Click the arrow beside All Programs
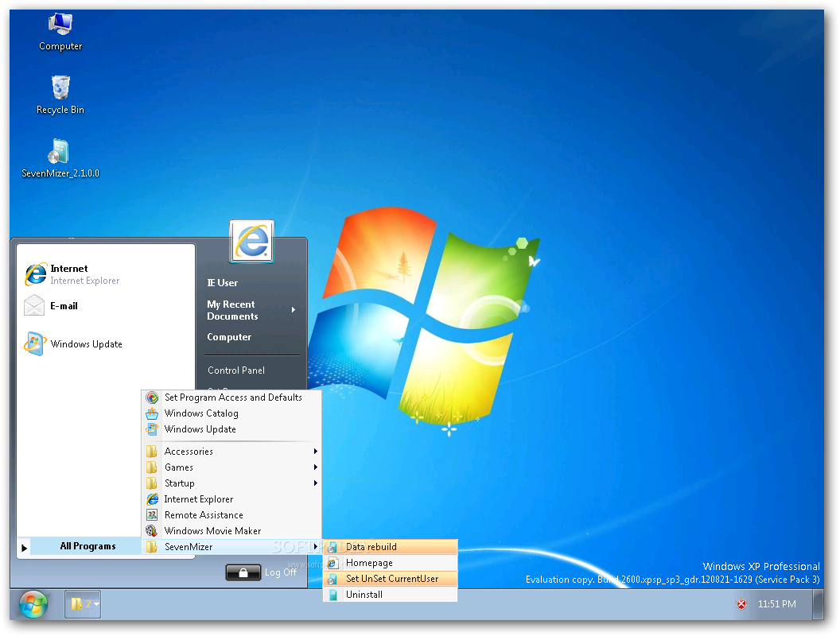 coord(24,548)
